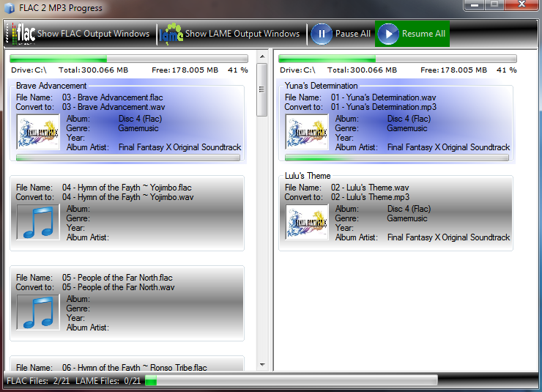Select '01 - Yuna's Determination.mp3' convert target
Image resolution: width=542 pixels, height=392 pixels.
(x=384, y=107)
